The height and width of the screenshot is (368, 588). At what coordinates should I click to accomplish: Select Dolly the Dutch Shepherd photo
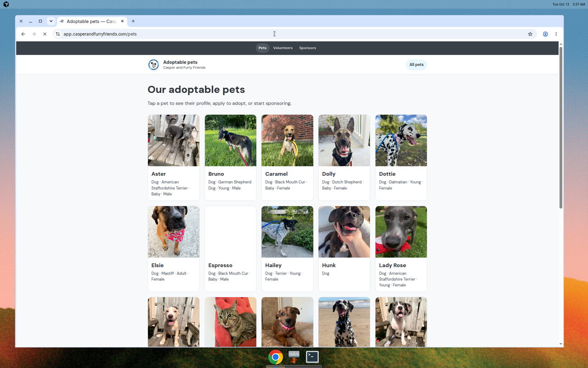(344, 140)
